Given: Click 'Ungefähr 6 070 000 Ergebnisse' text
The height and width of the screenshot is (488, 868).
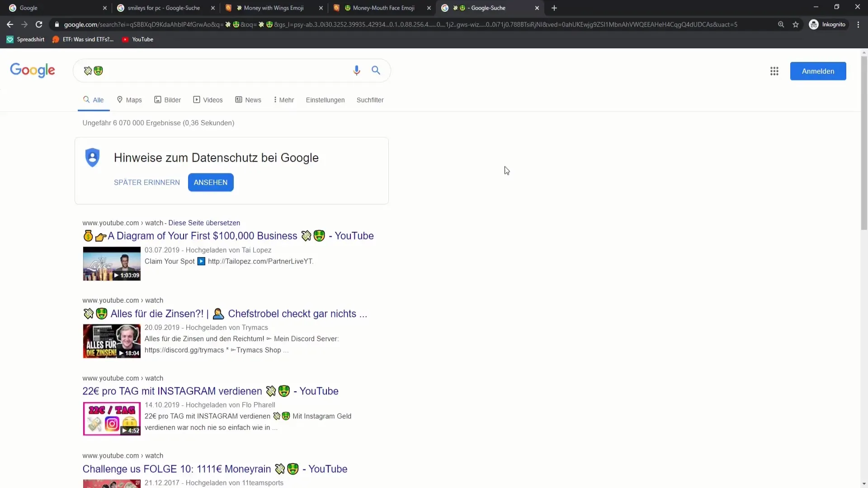Looking at the screenshot, I should click(158, 123).
